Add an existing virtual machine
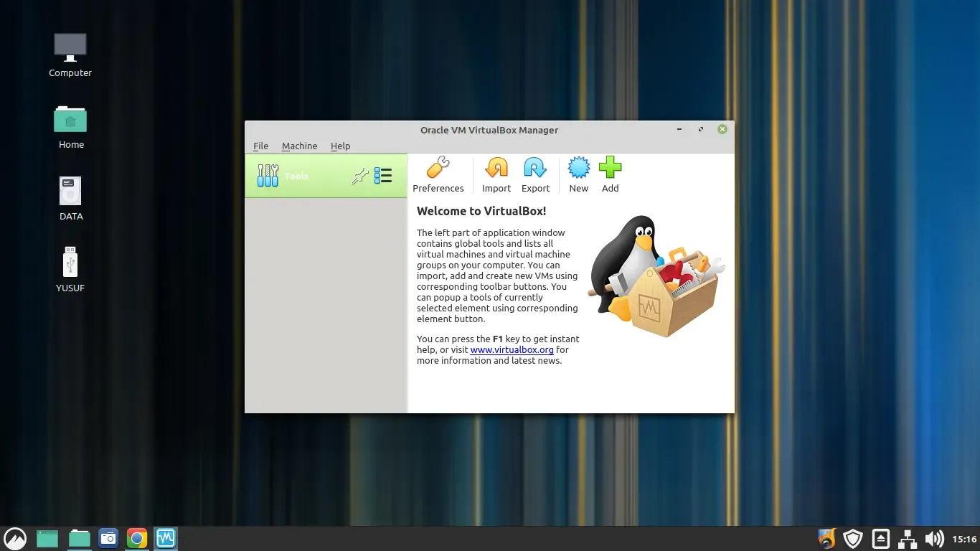Image resolution: width=980 pixels, height=551 pixels. [x=610, y=175]
